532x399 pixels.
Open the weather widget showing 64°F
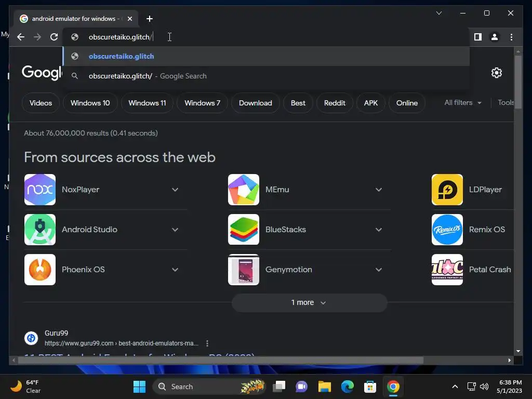(x=26, y=387)
